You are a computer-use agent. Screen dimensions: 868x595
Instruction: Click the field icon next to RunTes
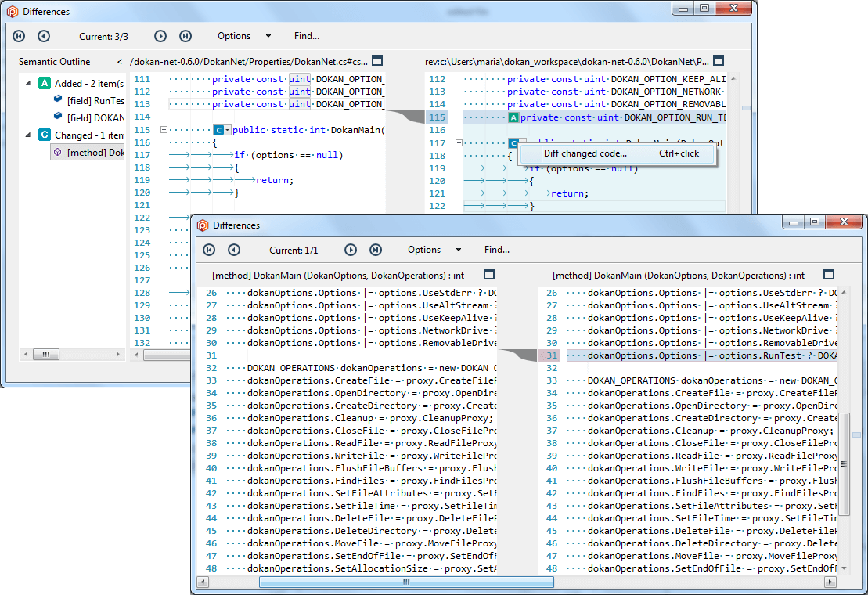tap(58, 99)
